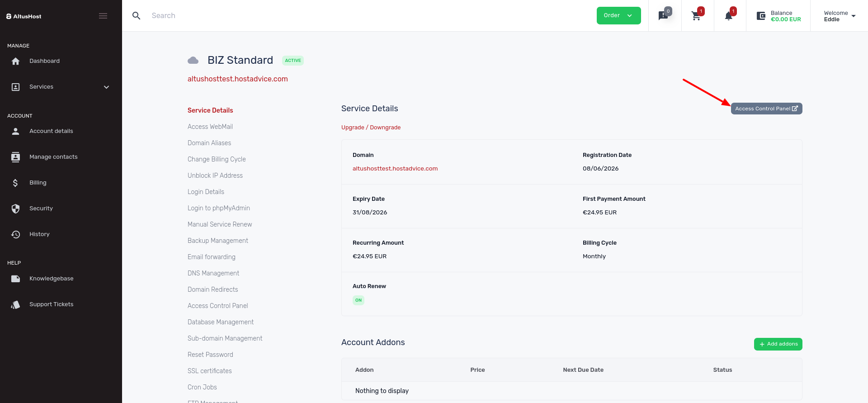
Task: Click the search magnifier icon
Action: pyautogui.click(x=136, y=16)
